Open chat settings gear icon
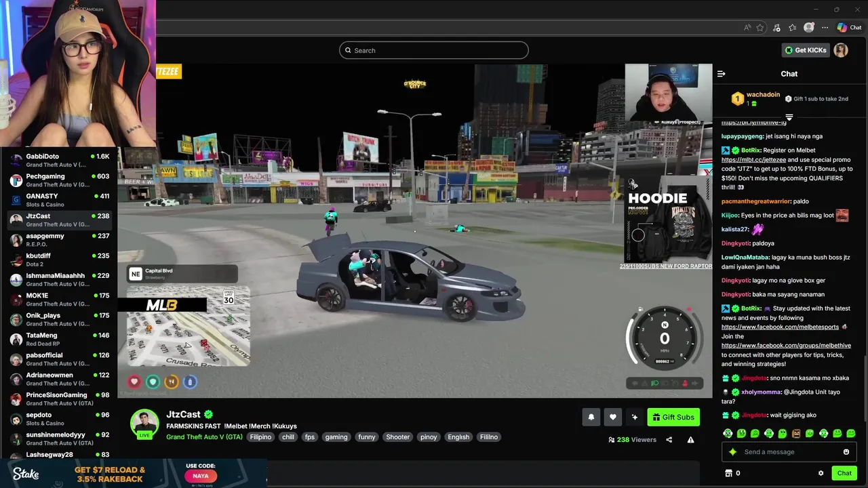The image size is (868, 488). 821,473
